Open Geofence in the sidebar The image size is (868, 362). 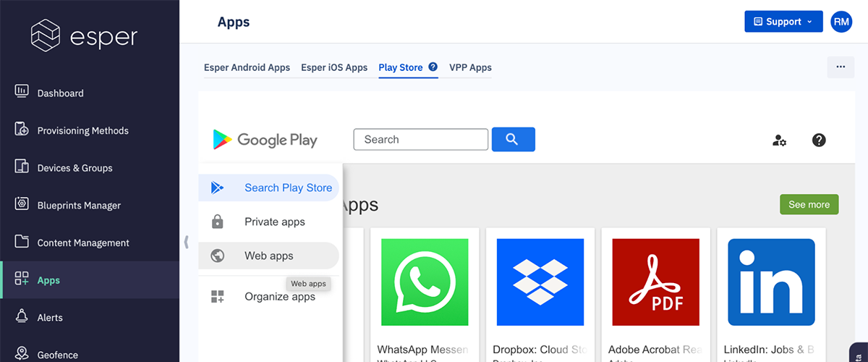[x=90, y=354]
